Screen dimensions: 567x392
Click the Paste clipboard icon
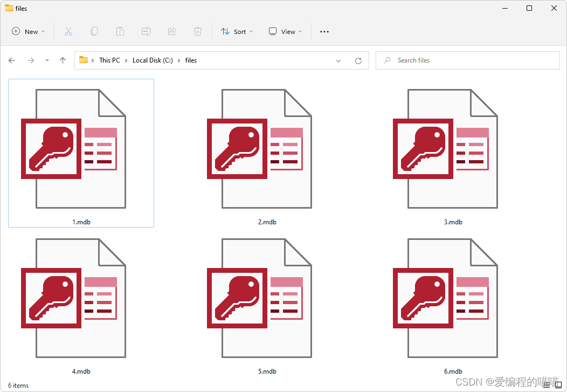[120, 31]
